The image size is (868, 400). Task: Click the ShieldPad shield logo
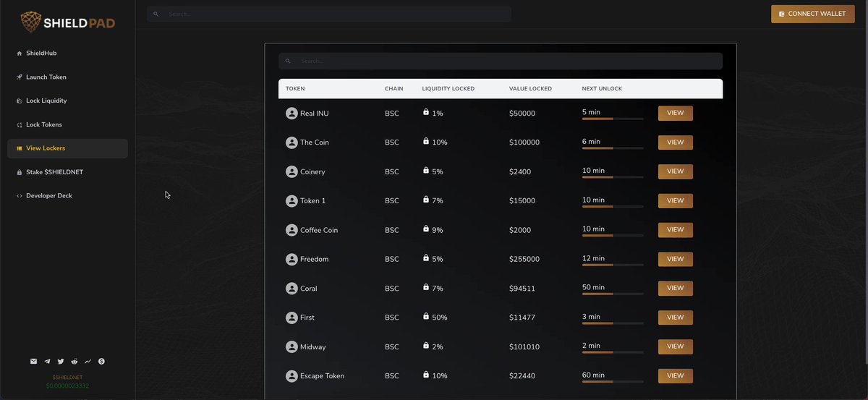click(31, 22)
